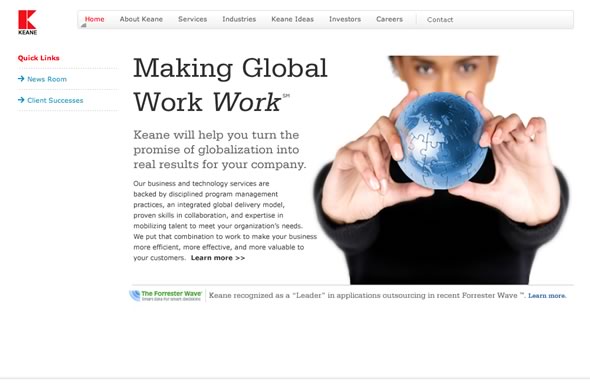This screenshot has width=590, height=384.
Task: Click the arrow icon beside Client Successes
Action: [x=21, y=100]
